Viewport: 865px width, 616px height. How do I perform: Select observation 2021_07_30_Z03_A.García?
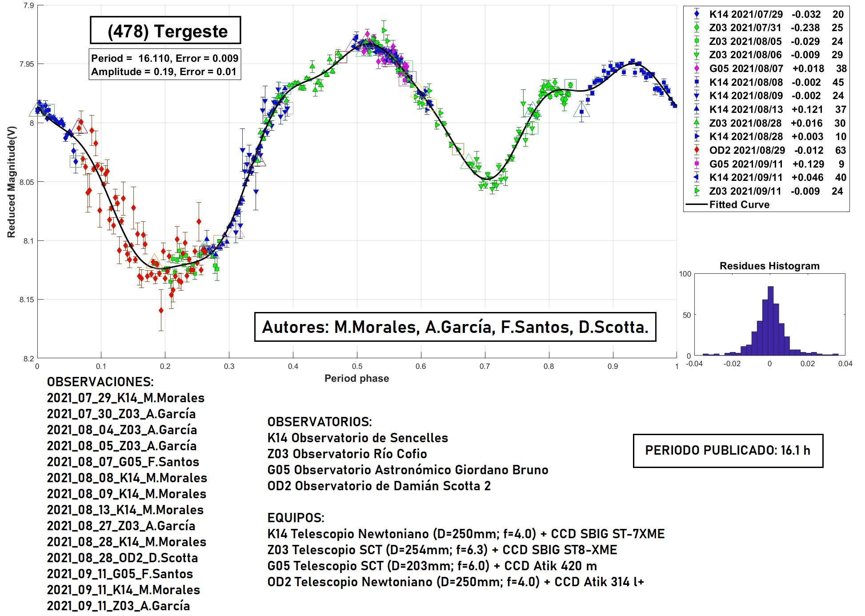point(121,414)
